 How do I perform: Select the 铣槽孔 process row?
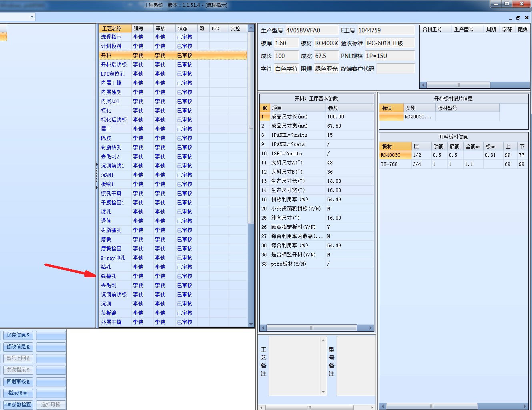173,276
